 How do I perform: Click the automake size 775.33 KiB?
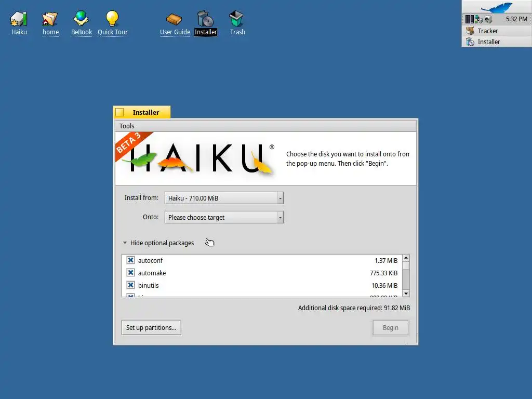(x=383, y=273)
